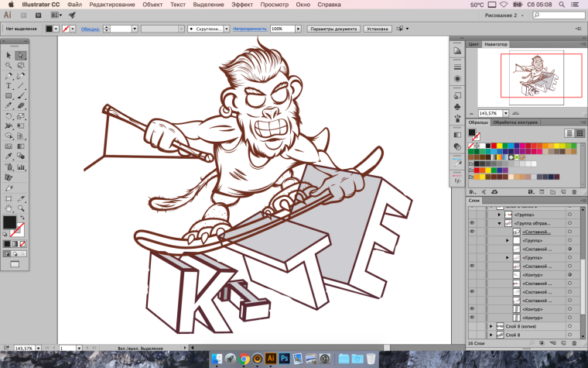Expand the Слой 8 (копия) layer
Viewport: 588px width, 368px height.
point(491,326)
